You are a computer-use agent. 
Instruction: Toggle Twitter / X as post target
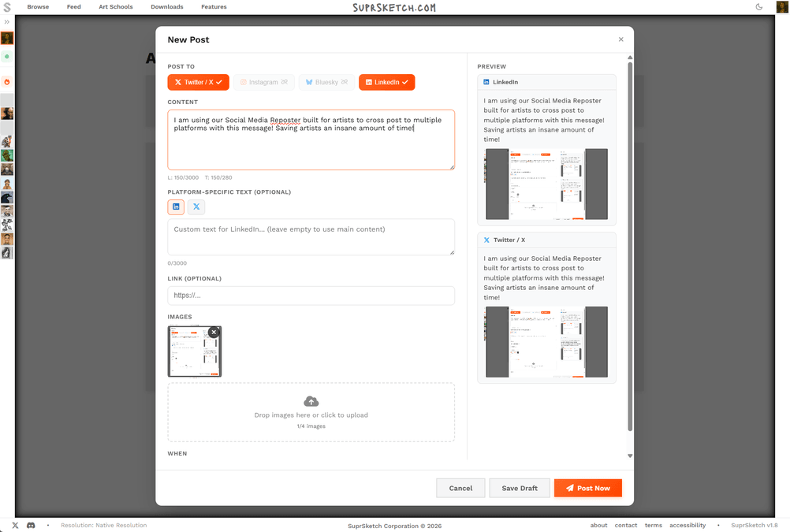tap(199, 82)
